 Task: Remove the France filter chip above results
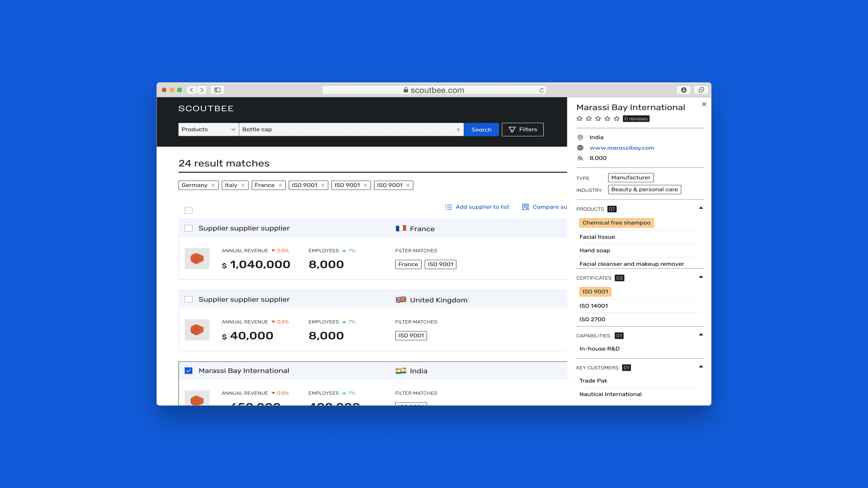point(280,185)
